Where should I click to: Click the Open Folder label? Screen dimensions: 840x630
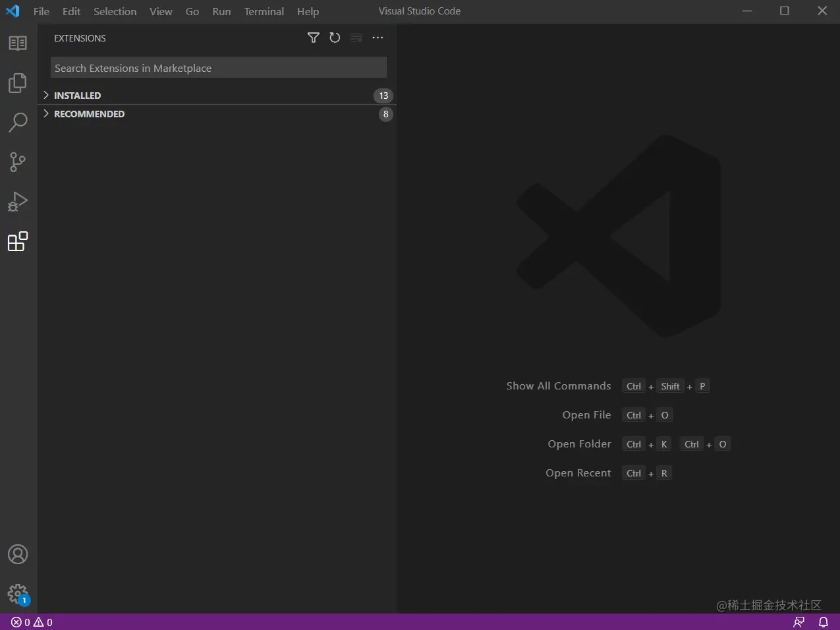pyautogui.click(x=579, y=444)
